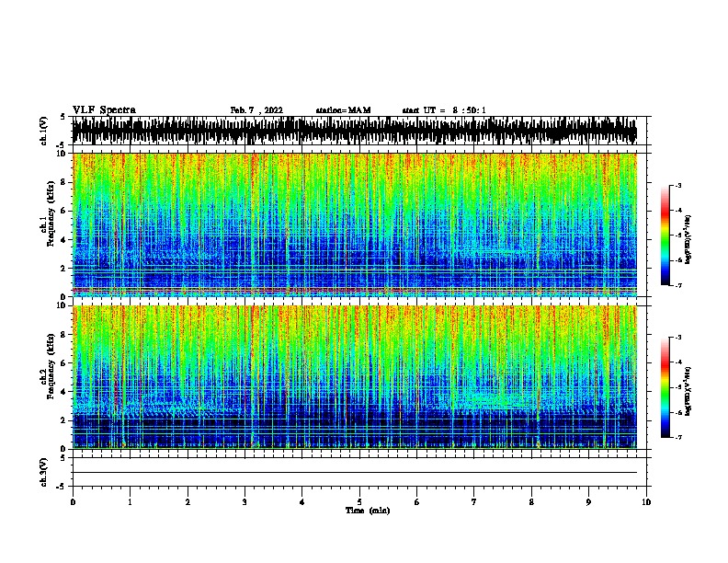728x563 pixels.
Task: Click the ch.1(V) waveform panel
Action: [x=359, y=131]
